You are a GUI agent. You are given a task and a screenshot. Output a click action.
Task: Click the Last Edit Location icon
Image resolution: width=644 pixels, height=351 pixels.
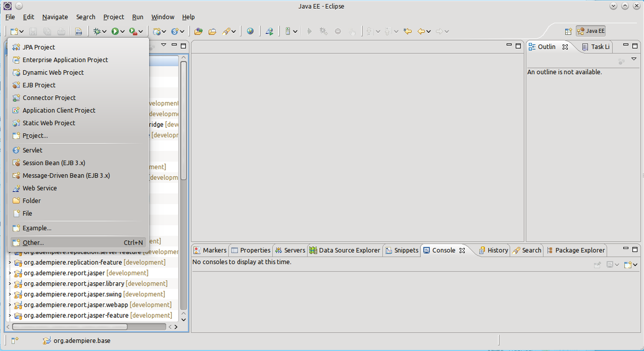coord(407,31)
